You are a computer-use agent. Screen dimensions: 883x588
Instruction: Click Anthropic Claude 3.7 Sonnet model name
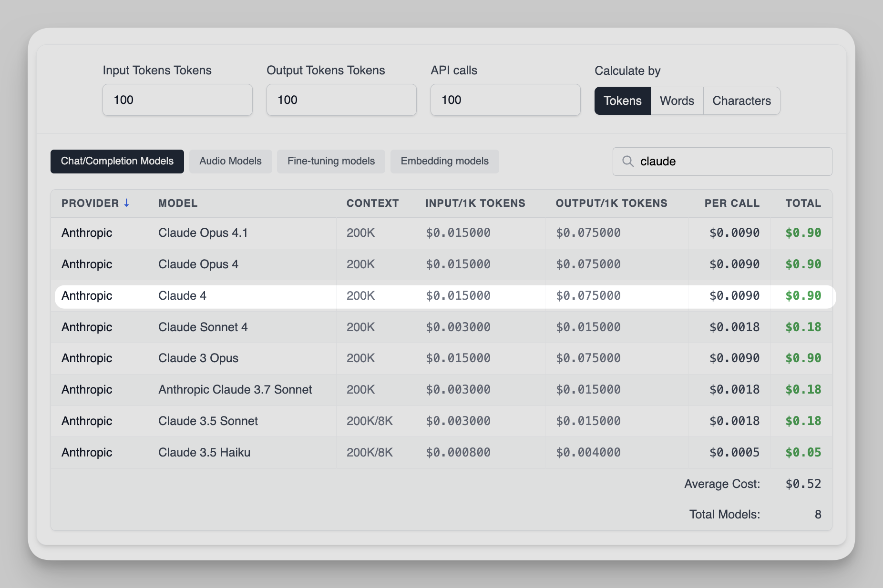coord(235,390)
